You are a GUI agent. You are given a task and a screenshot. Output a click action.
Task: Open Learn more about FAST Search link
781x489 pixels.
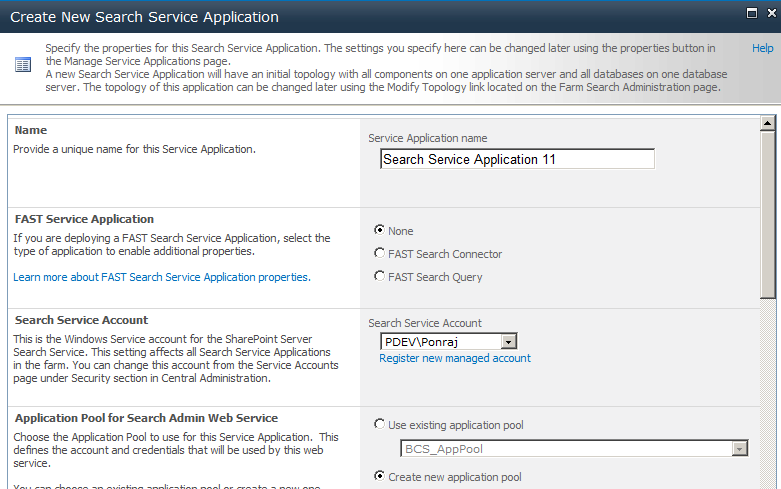(162, 277)
